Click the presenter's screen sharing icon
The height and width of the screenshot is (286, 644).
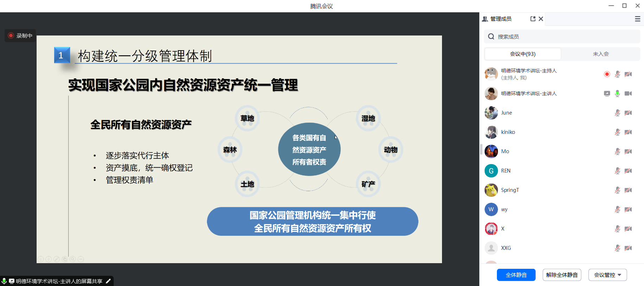(x=607, y=93)
